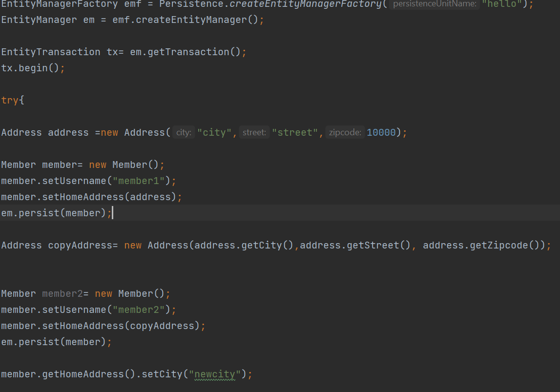
Task: Click the persistenceUnitName parameter hint
Action: (435, 4)
